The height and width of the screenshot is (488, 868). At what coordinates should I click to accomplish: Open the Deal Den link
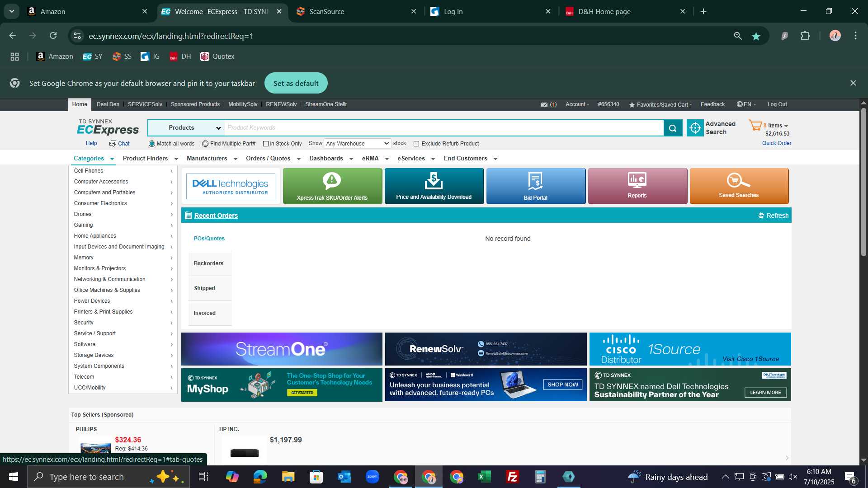tap(108, 104)
